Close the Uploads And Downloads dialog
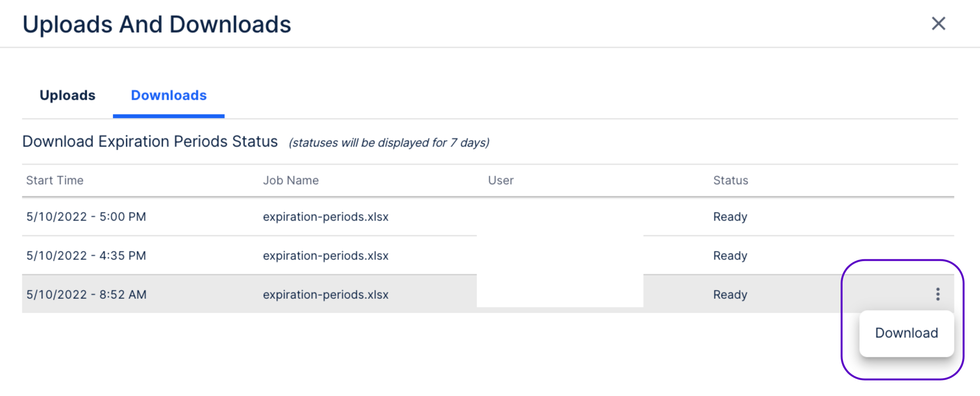Screen dimensions: 980x396 [x=938, y=24]
